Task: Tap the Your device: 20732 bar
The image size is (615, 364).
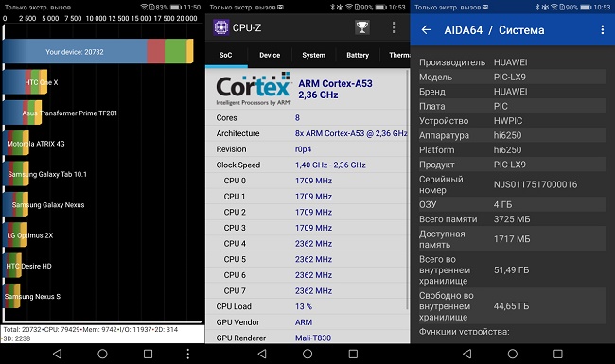Action: point(98,51)
